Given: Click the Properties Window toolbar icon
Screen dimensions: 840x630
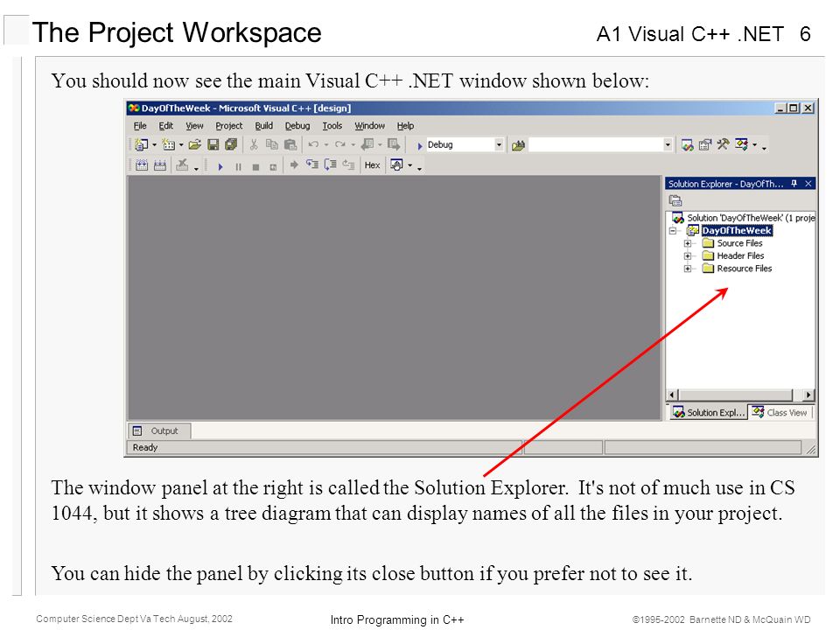Looking at the screenshot, I should coord(705,144).
